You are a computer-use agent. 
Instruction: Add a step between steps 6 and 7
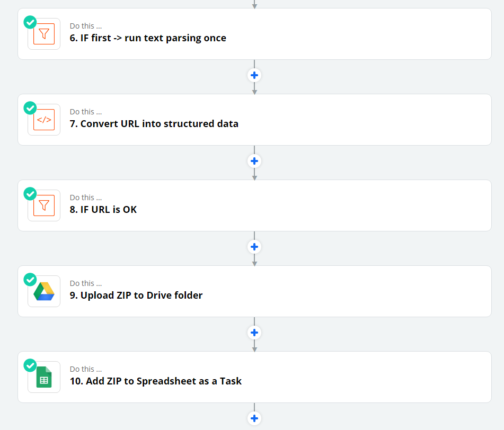[254, 75]
